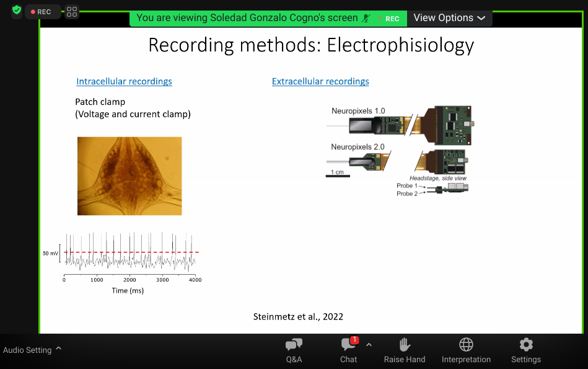Click the Intracellular recordings link
The image size is (588, 369).
[x=124, y=81]
